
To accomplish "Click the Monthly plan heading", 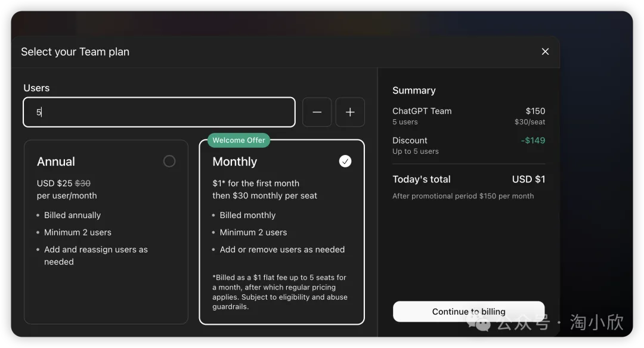I will tap(234, 161).
